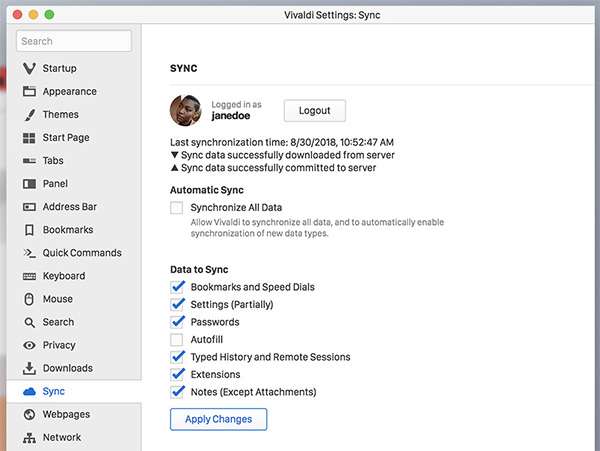Click the Downloads arrow icon

click(29, 368)
